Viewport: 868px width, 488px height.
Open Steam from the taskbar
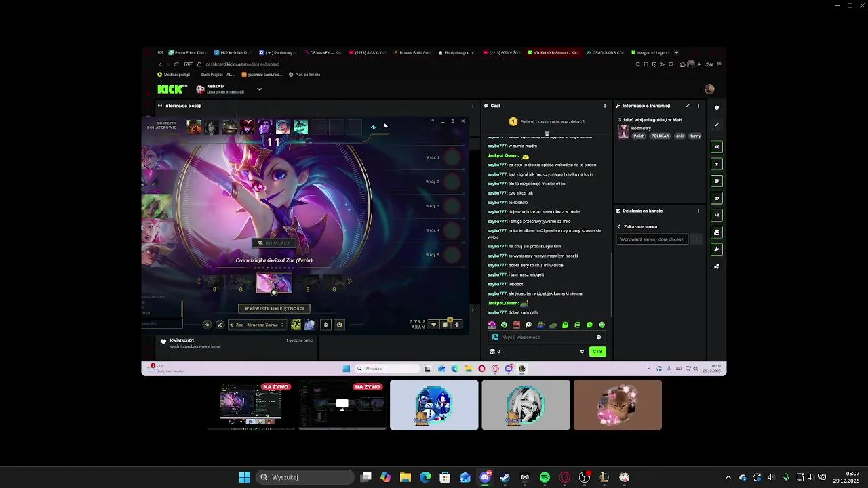tap(505, 477)
